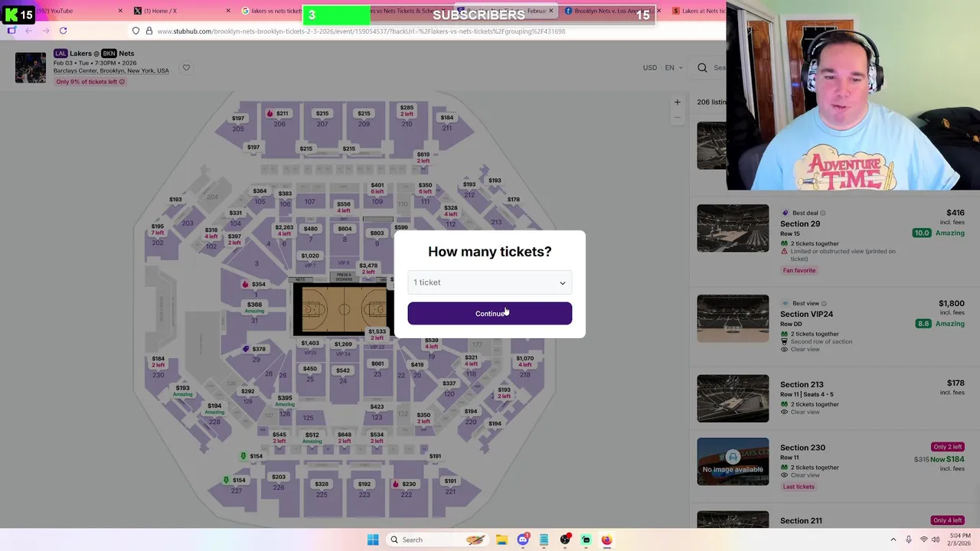Click the $3,478 price marker on the map
This screenshot has width=980, height=551.
point(368,268)
